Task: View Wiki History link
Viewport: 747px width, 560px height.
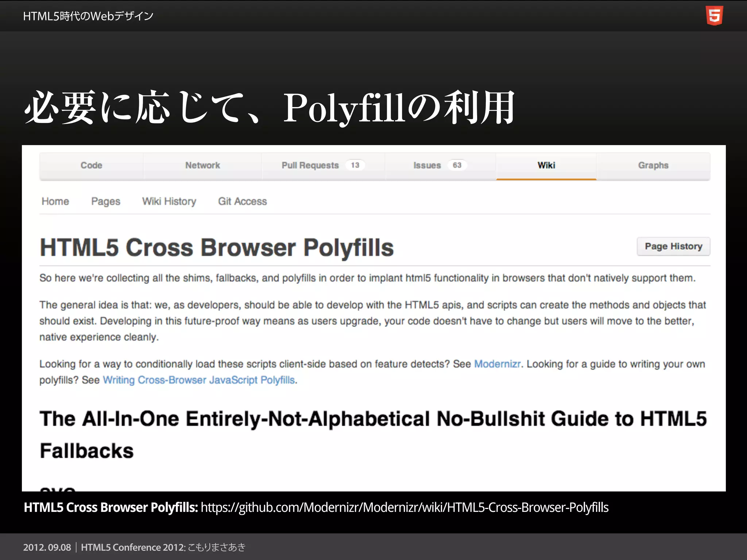Action: pos(169,201)
